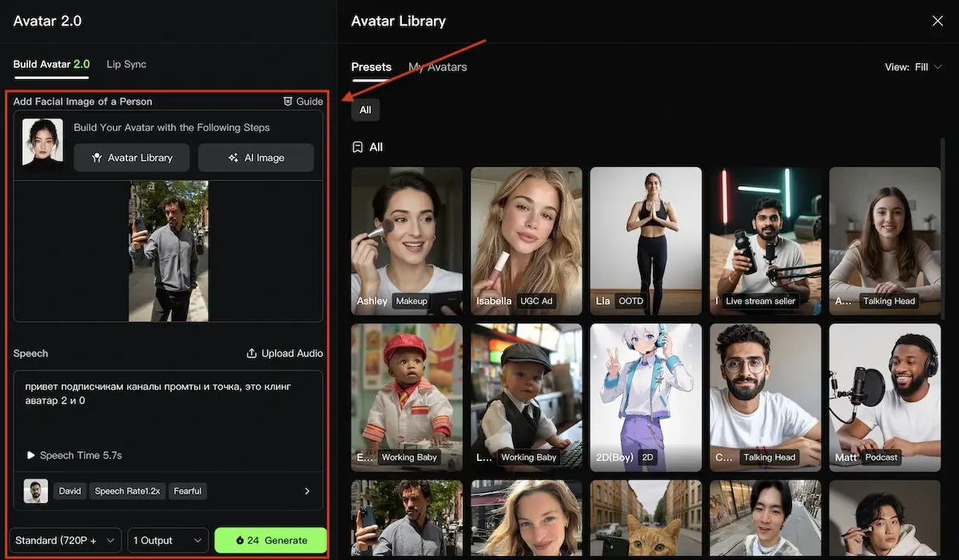The image size is (959, 560).
Task: Select the flat-cap Working Baby avatar
Action: click(x=526, y=397)
